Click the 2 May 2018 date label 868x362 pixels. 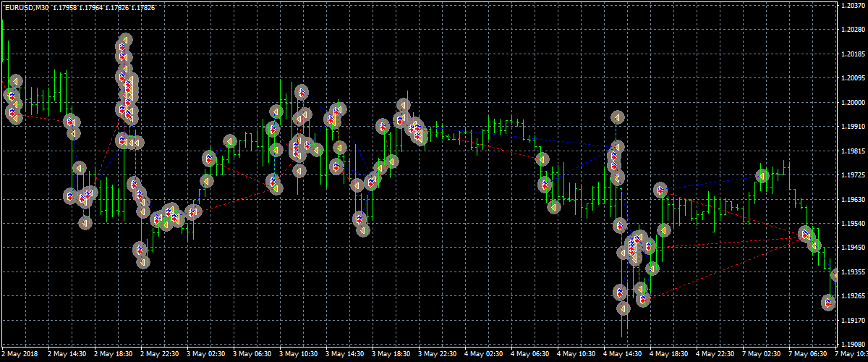(20, 355)
